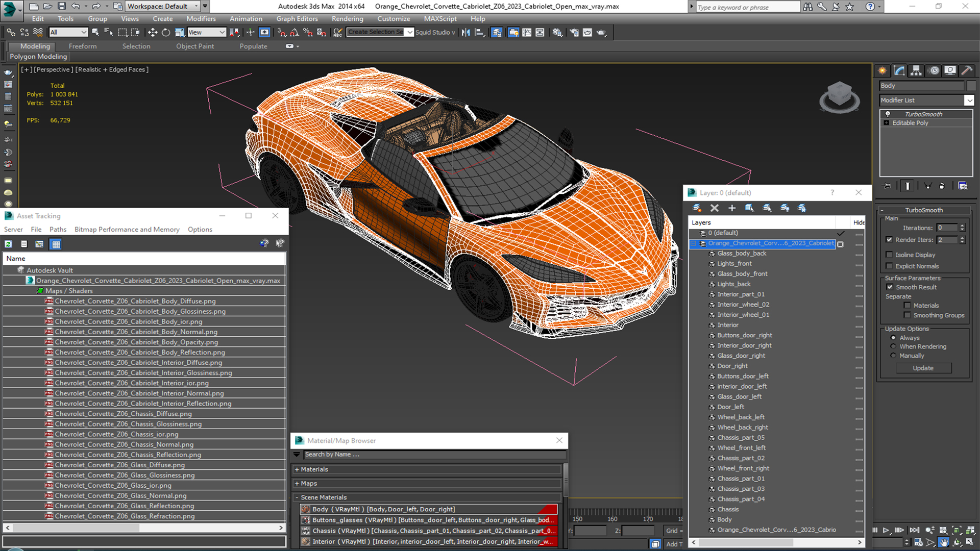Expand the Maps group in Material Browser
This screenshot has height=551, width=980.
(297, 483)
